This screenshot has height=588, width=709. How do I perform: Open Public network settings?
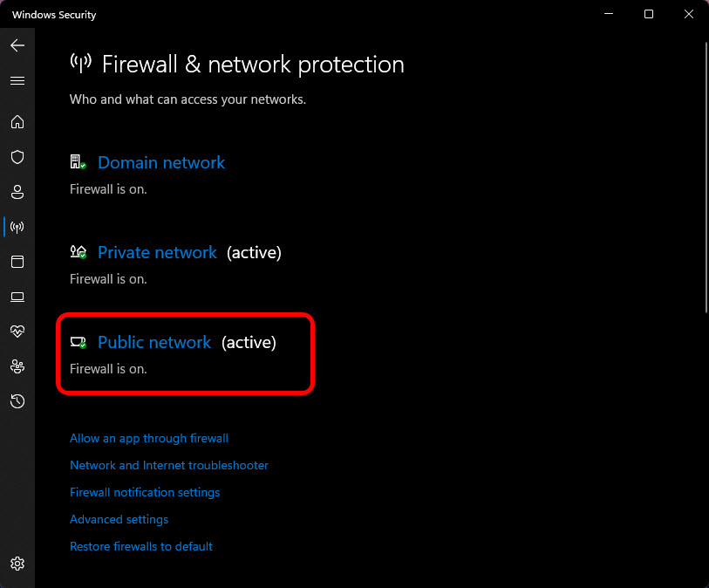point(154,342)
